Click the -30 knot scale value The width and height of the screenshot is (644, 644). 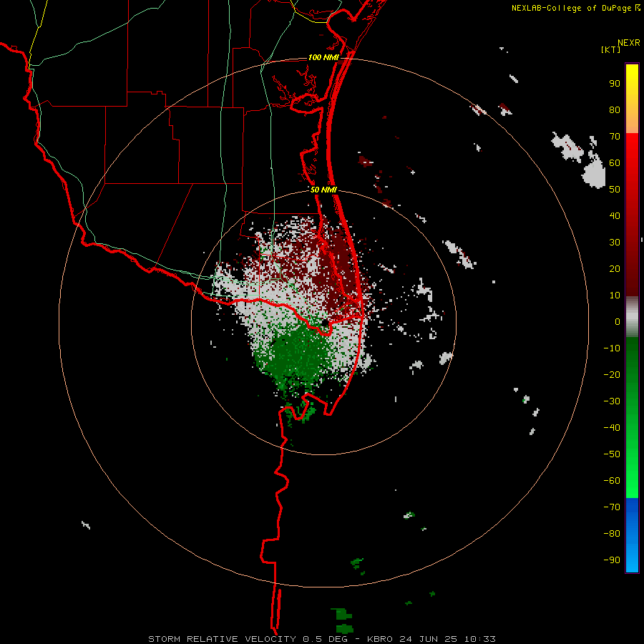pos(612,401)
